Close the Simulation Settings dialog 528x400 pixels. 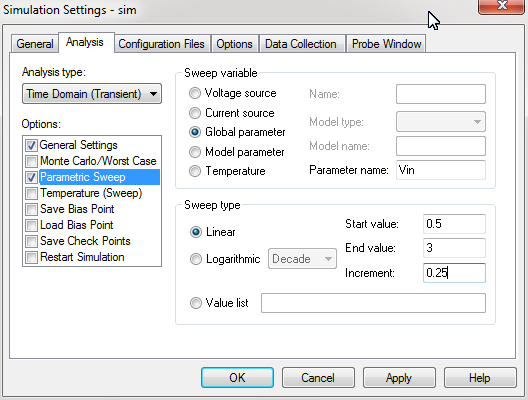(x=501, y=6)
